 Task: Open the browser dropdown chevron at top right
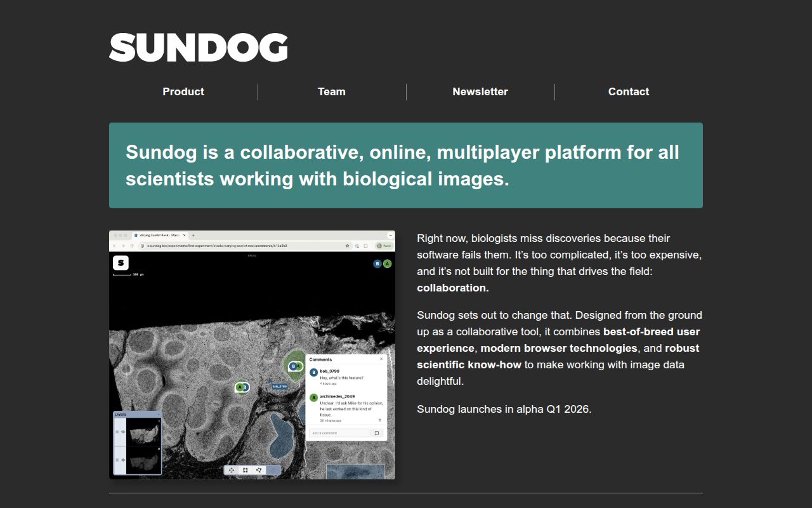click(x=390, y=236)
